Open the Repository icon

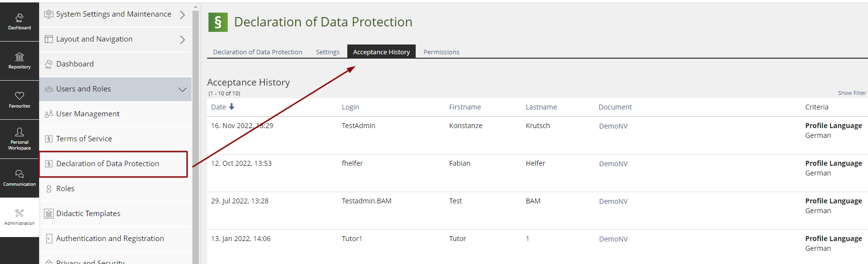[x=20, y=61]
